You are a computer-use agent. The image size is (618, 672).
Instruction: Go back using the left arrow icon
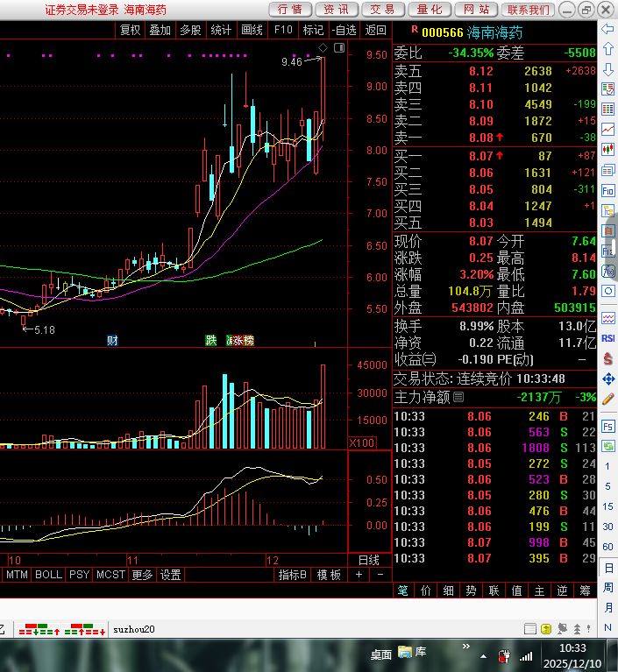(x=607, y=29)
